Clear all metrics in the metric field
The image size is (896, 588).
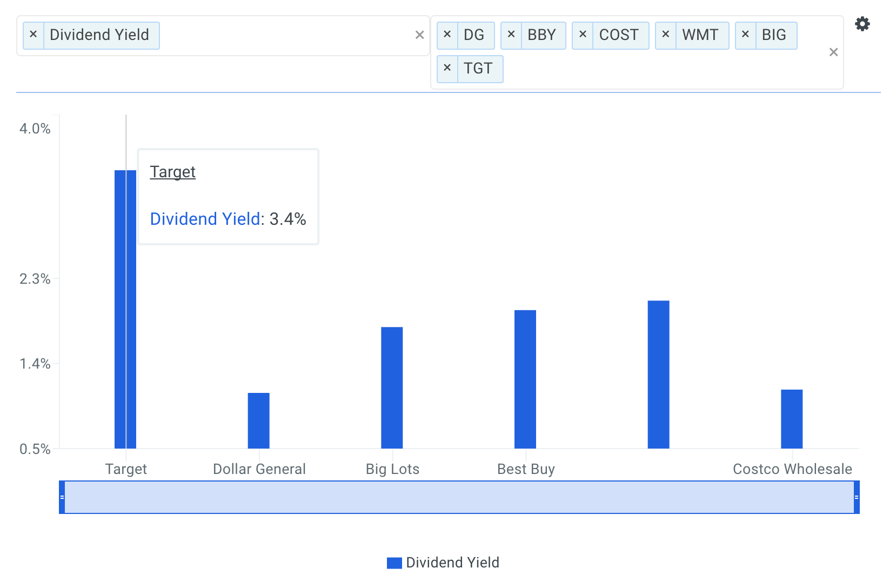coord(419,35)
